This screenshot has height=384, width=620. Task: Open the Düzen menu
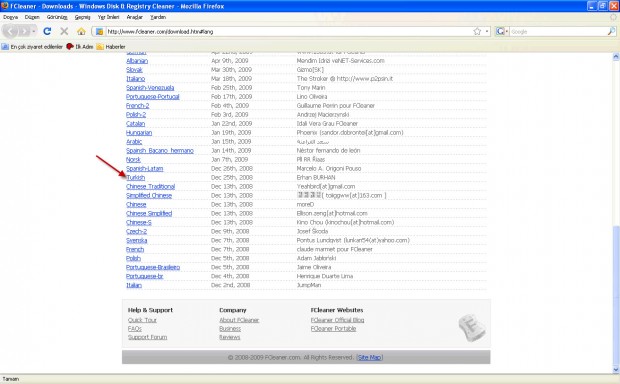click(x=32, y=17)
